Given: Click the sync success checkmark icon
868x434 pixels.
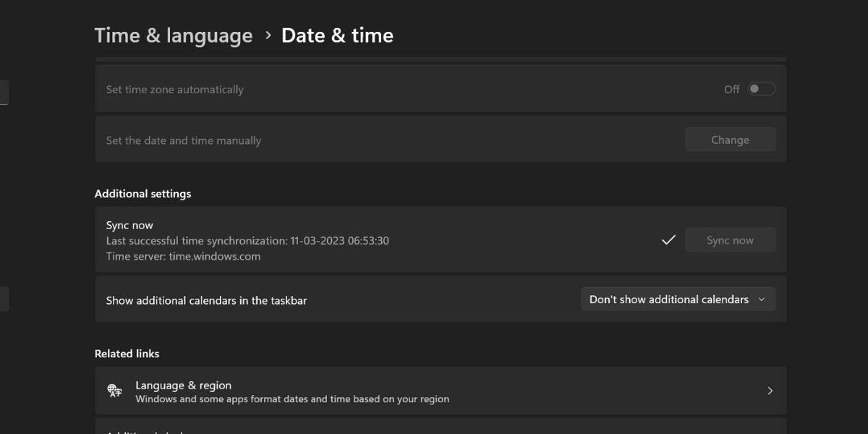Looking at the screenshot, I should click(668, 240).
